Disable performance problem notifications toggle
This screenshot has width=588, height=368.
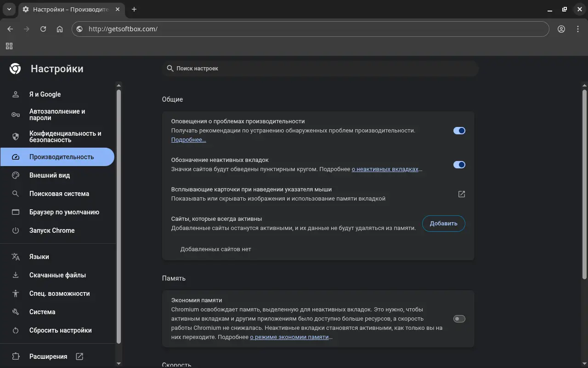point(459,131)
